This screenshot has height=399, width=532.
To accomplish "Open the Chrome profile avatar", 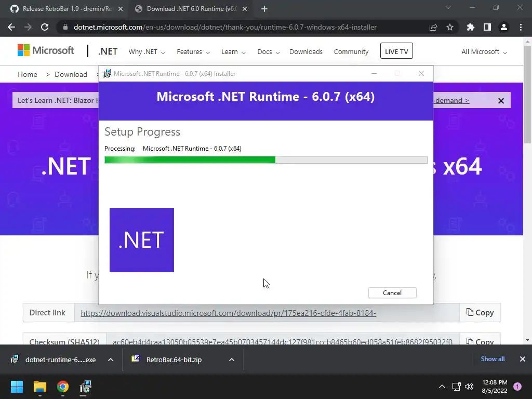I will (x=504, y=27).
